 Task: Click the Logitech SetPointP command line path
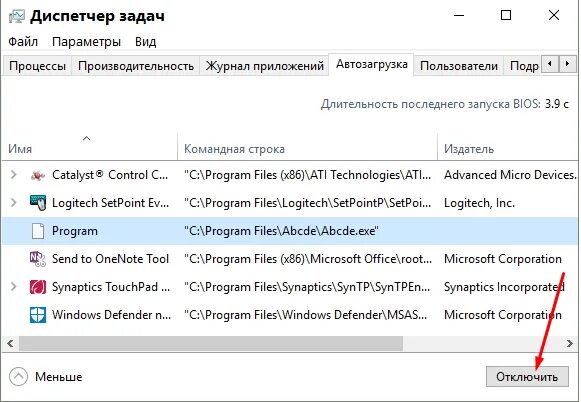[308, 203]
